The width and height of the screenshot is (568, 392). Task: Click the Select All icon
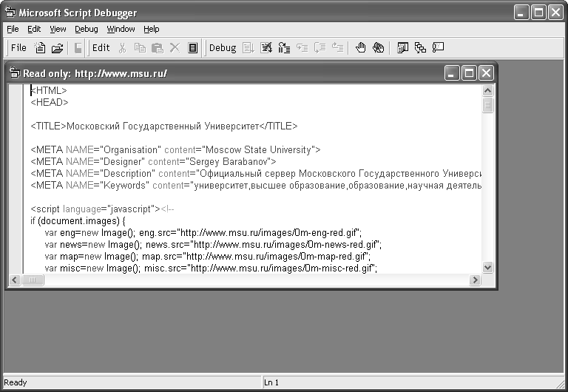(x=193, y=48)
